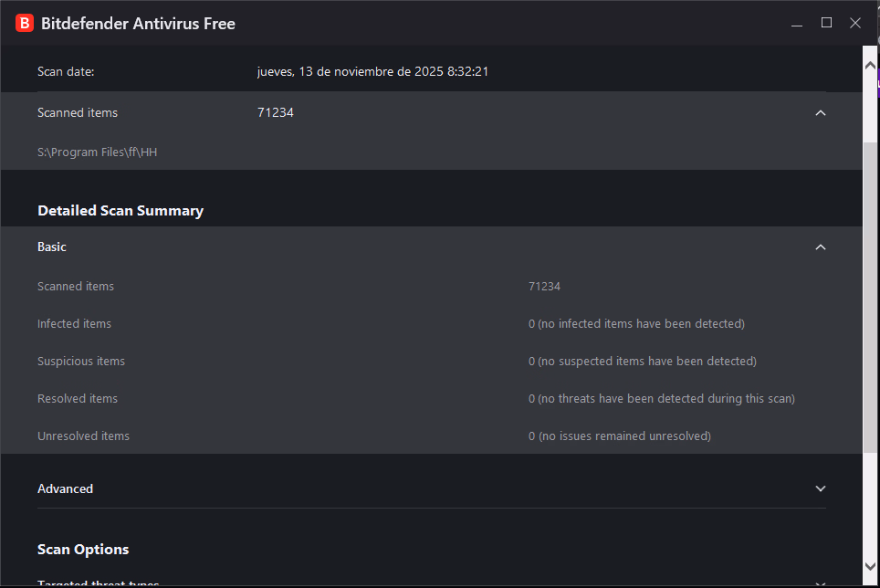Click the Infected items result text
880x588 pixels.
pos(636,324)
